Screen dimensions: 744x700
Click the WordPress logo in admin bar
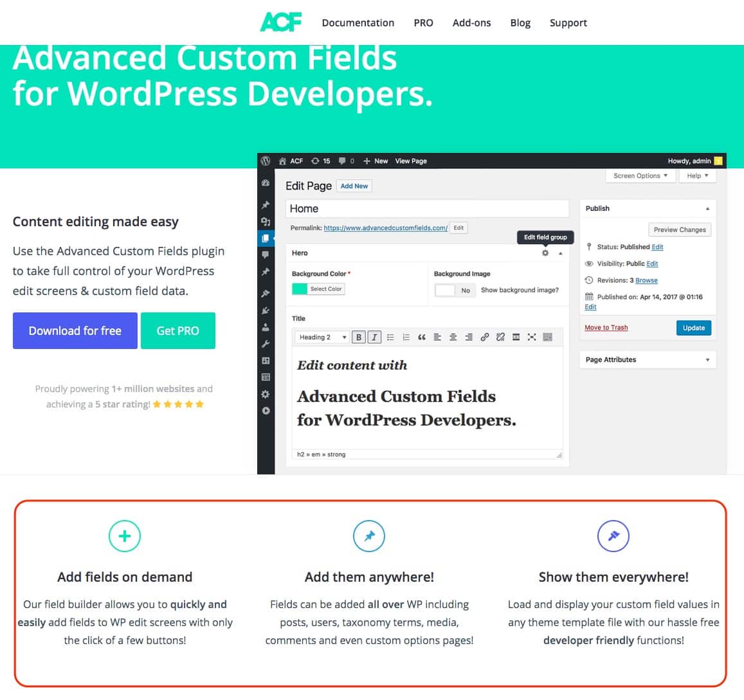(x=266, y=161)
